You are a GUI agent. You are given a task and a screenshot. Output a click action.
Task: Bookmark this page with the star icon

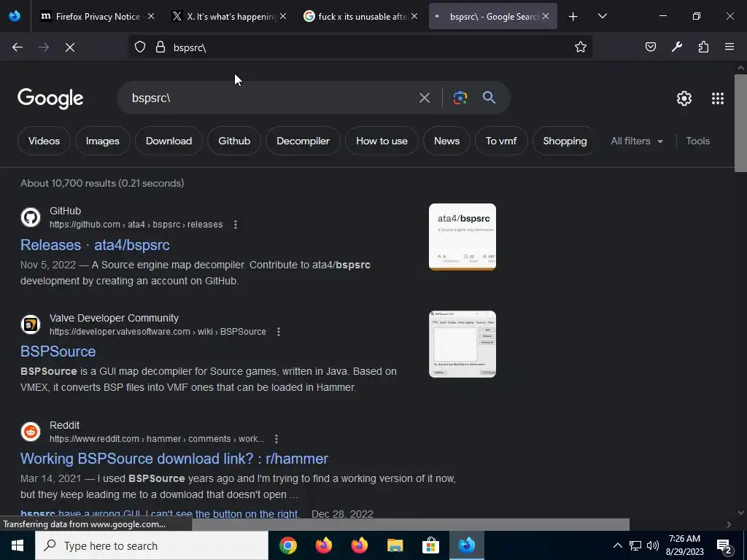[580, 47]
